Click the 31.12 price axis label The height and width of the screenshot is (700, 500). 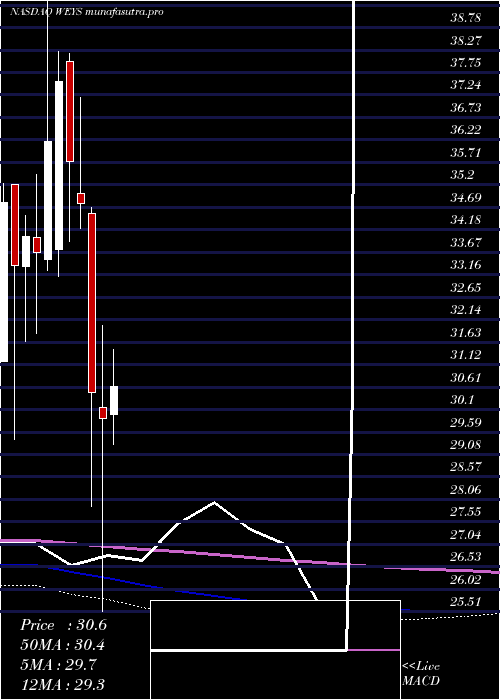pyautogui.click(x=466, y=355)
